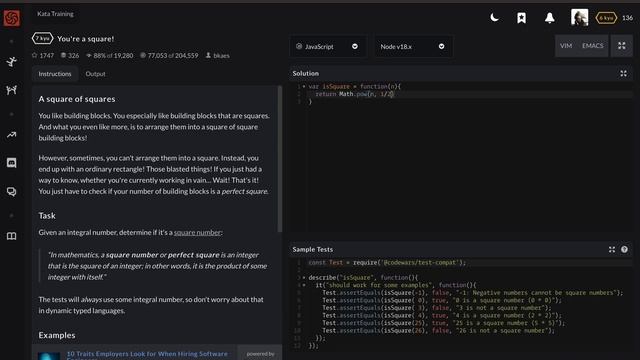640x360 pixels.
Task: Toggle fullscreen editor layout button
Action: (x=621, y=46)
